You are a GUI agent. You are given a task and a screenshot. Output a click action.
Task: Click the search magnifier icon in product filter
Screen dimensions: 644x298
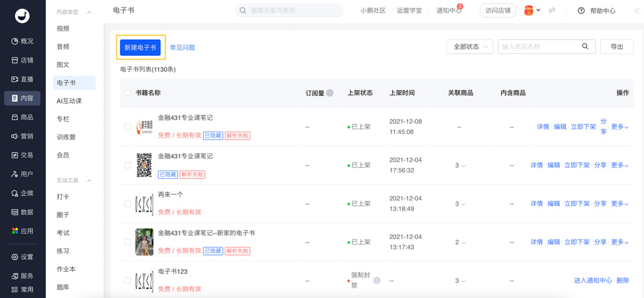point(585,46)
